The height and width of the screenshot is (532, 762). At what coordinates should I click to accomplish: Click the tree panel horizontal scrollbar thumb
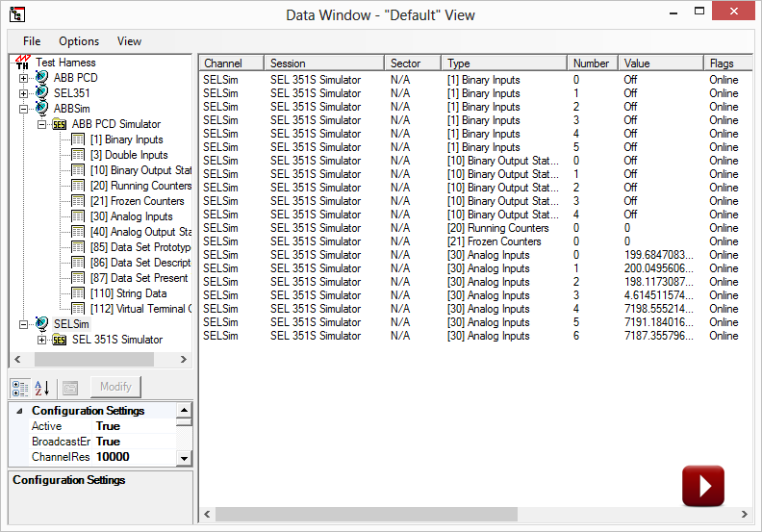coord(93,360)
